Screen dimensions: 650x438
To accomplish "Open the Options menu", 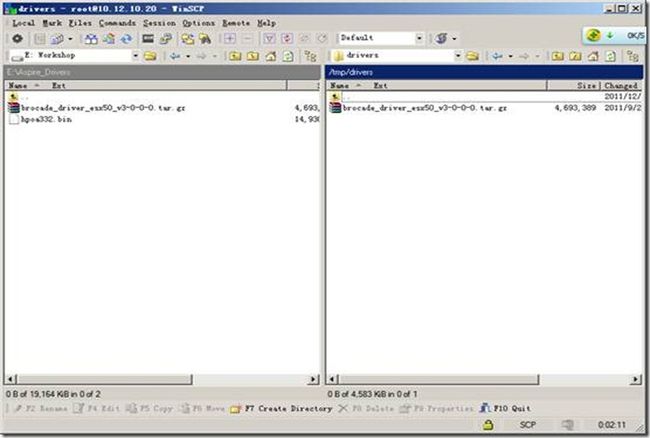I will (199, 23).
